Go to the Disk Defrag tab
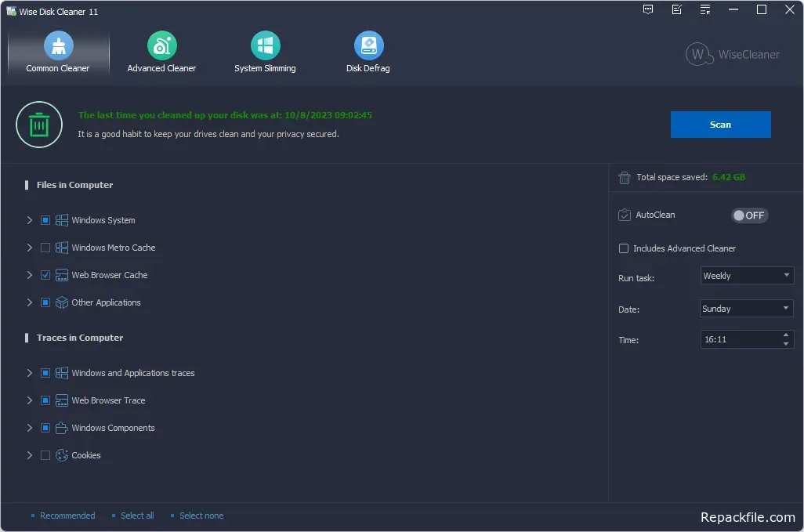This screenshot has height=532, width=804. click(368, 52)
